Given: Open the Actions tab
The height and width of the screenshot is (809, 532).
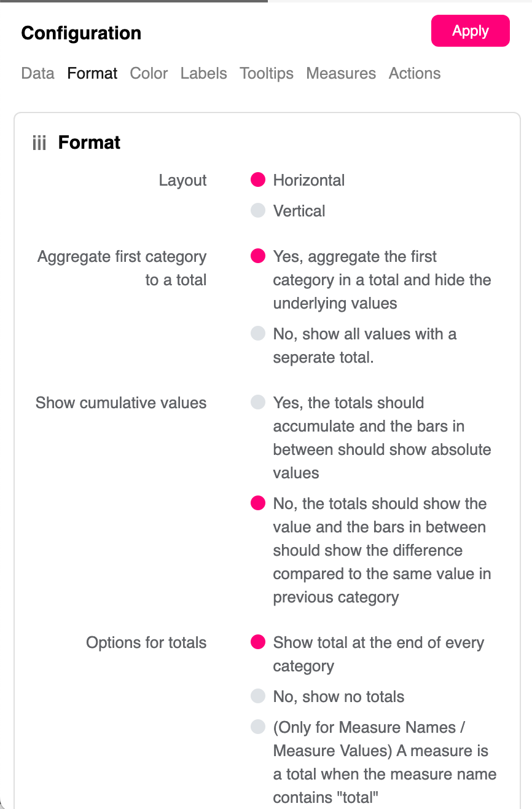Looking at the screenshot, I should click(415, 74).
